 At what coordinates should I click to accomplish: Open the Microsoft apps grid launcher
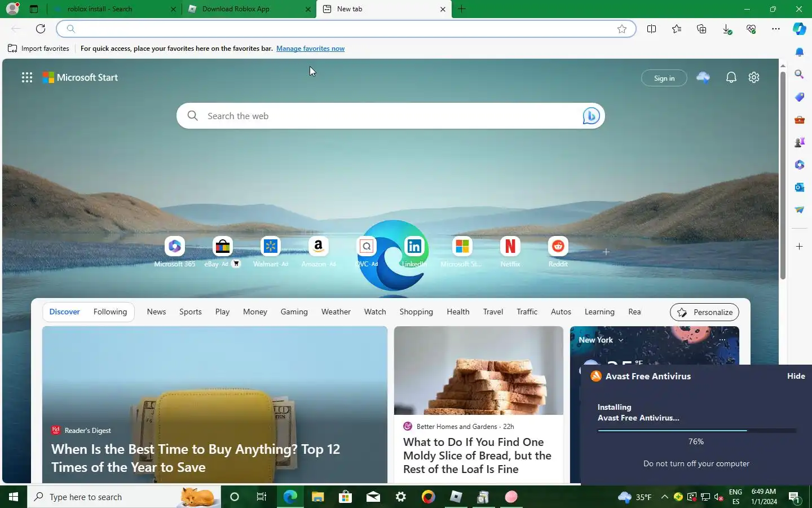tap(27, 77)
